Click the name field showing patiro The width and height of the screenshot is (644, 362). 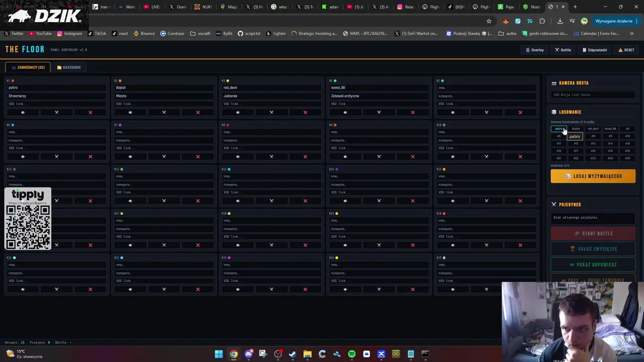coord(56,87)
